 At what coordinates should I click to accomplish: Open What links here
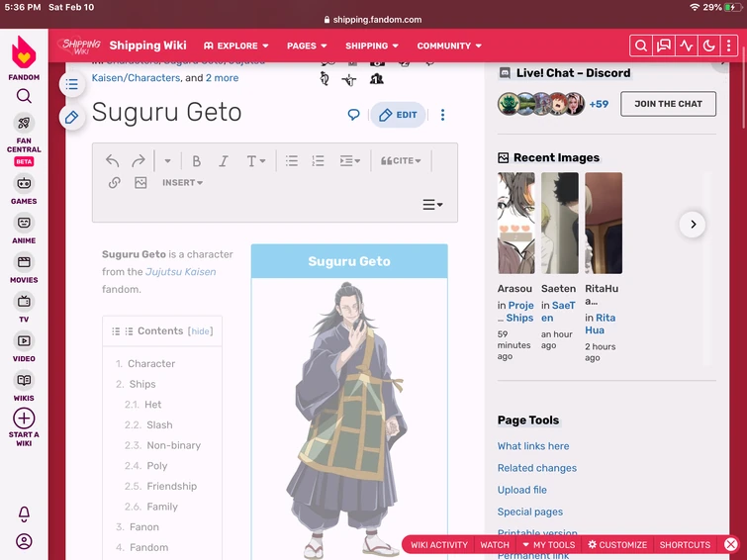pos(533,446)
